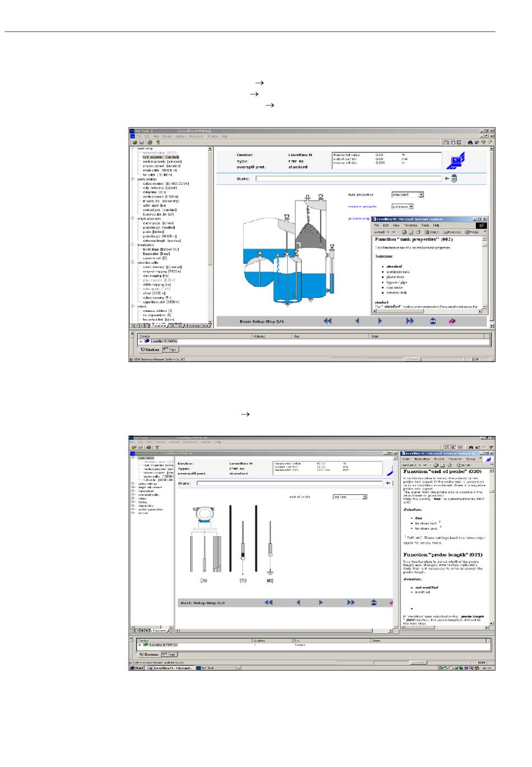
Task: Go to previous step in Basic Setup Step 3/6
Action: [298, 602]
